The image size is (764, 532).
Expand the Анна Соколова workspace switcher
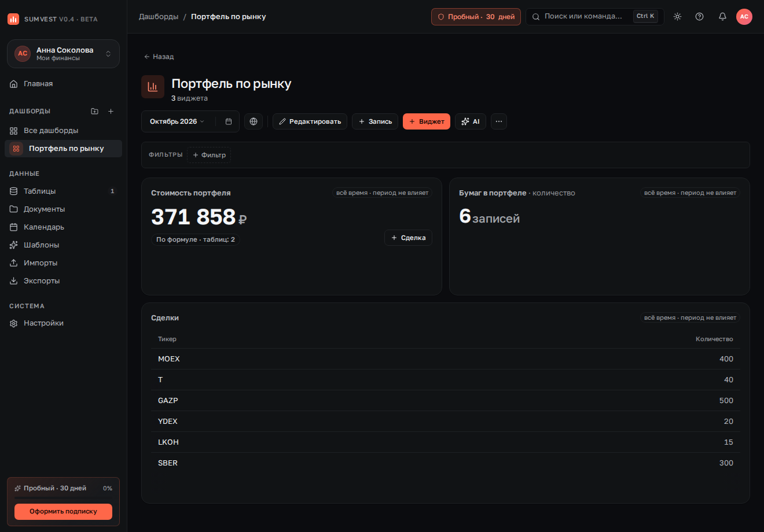(63, 54)
